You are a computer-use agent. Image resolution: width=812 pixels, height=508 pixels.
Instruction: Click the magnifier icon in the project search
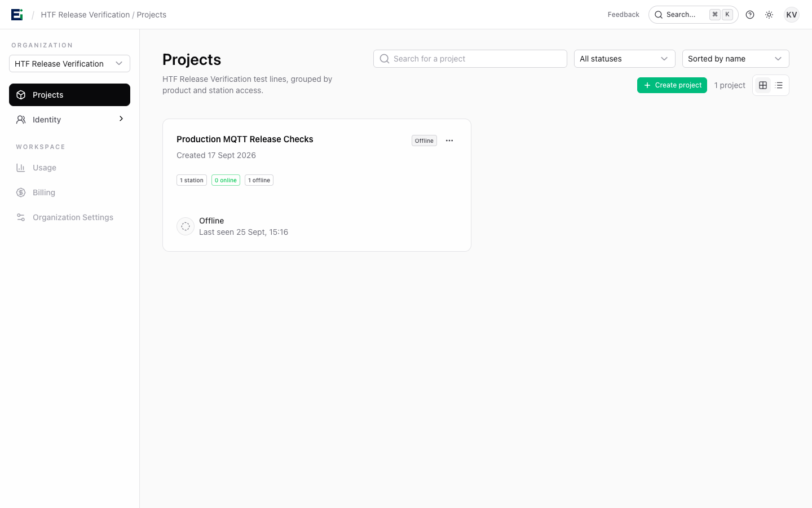click(x=385, y=59)
